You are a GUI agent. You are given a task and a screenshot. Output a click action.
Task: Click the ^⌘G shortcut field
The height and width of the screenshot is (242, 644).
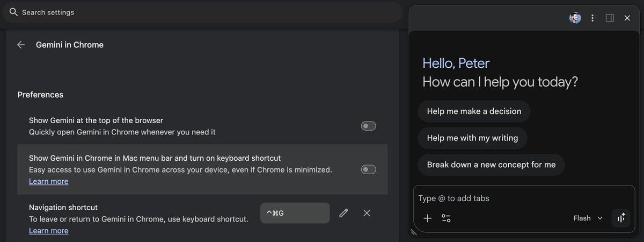[x=295, y=213]
